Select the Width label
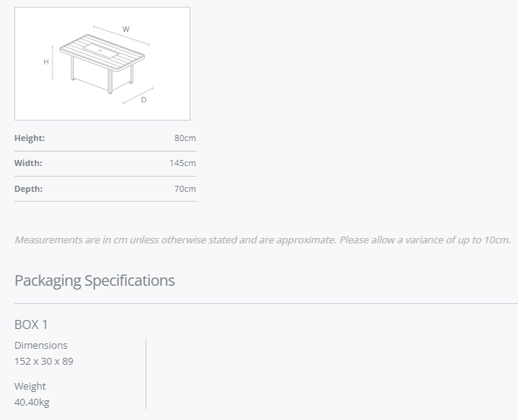The width and height of the screenshot is (518, 420). tap(28, 163)
